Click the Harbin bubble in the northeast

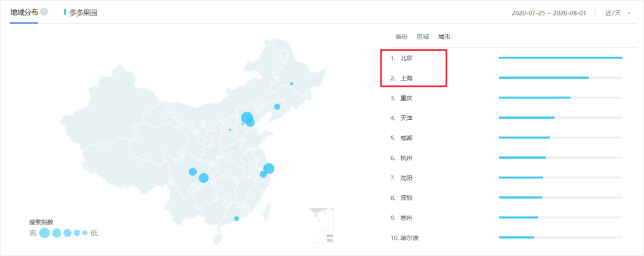click(x=291, y=84)
